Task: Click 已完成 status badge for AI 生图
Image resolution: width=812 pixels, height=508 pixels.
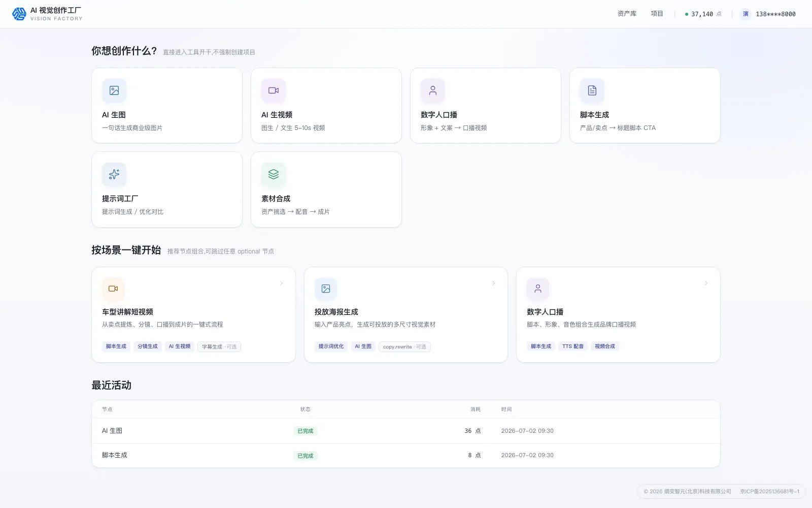Action: click(x=305, y=431)
